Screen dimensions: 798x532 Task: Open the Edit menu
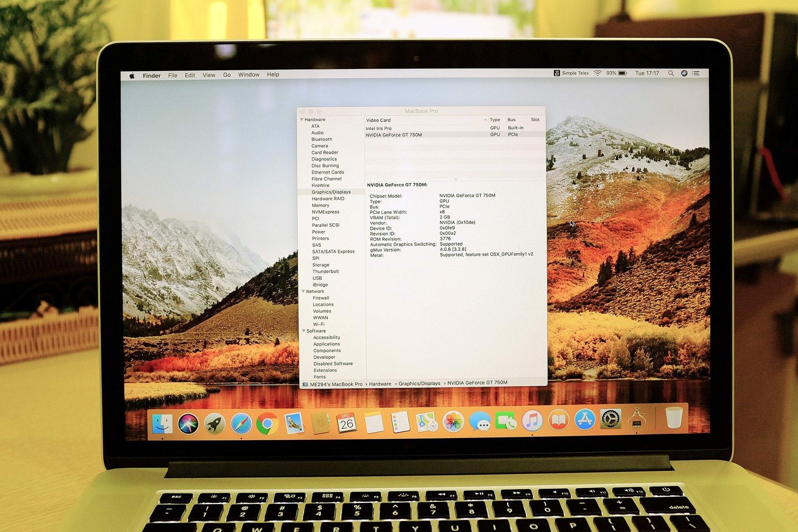point(190,75)
